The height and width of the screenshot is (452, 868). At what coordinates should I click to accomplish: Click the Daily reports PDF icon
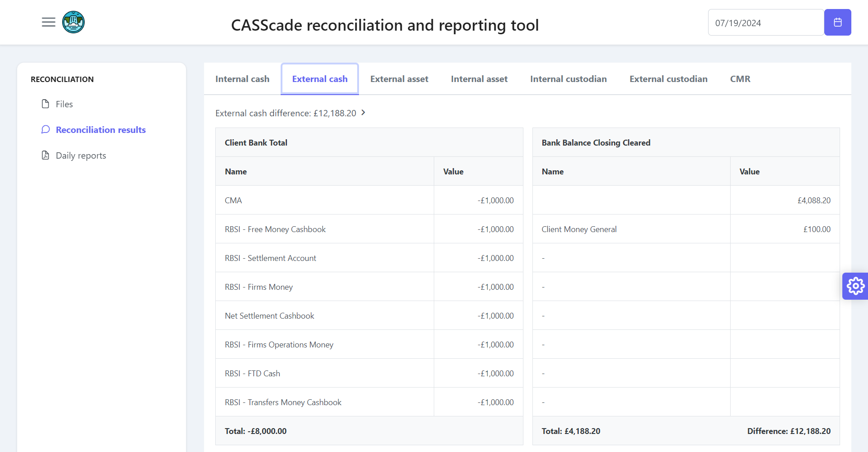[45, 155]
